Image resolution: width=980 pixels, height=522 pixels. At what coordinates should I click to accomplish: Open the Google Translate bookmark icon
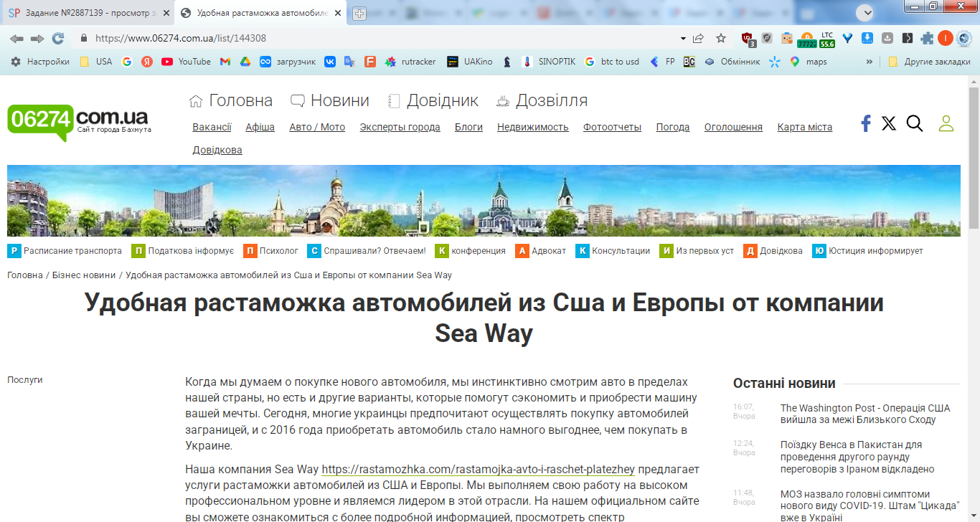349,62
